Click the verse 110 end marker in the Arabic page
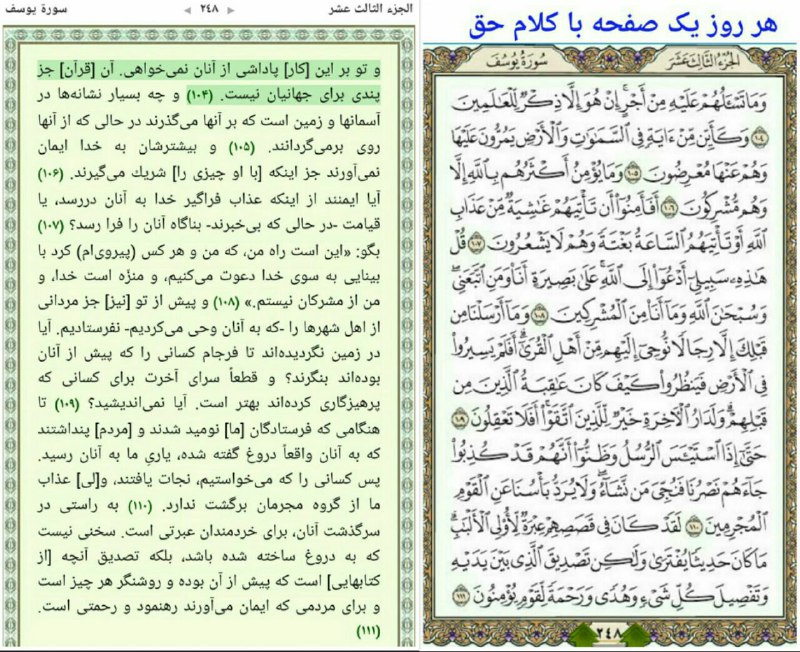Screen dimensions: 800x652 point(695,524)
